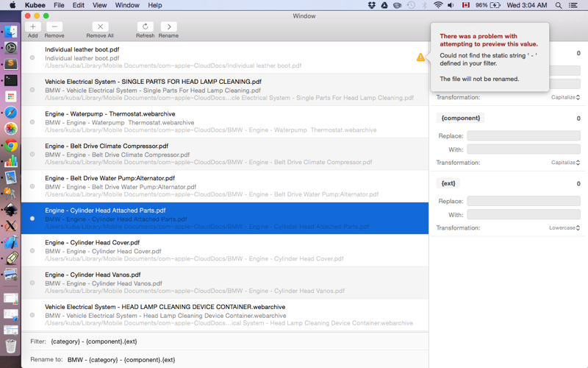Click status circle for Cylinder Head Vanos row
This screenshot has height=368, width=588.
pyautogui.click(x=32, y=283)
